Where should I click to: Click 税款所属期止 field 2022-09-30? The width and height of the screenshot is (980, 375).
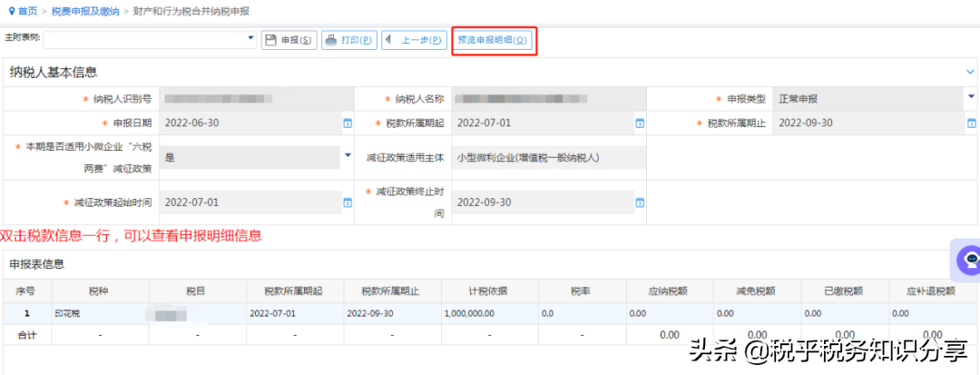(869, 123)
